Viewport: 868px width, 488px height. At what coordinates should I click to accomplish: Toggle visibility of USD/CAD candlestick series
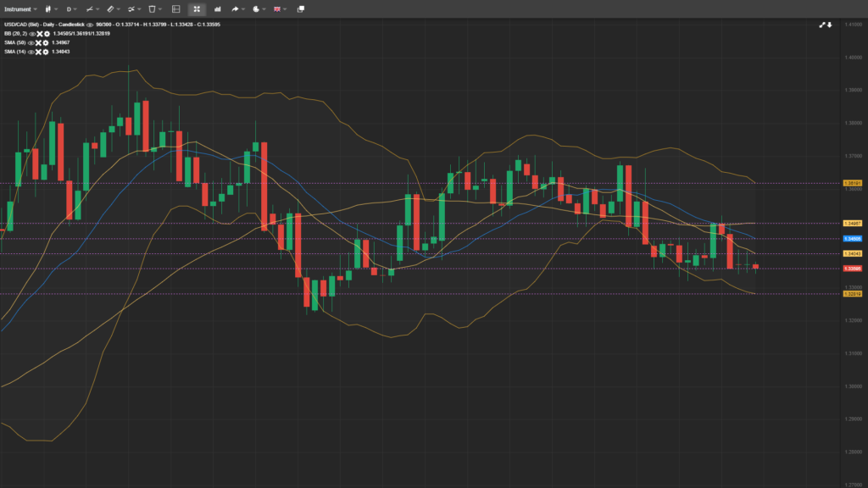coord(90,25)
